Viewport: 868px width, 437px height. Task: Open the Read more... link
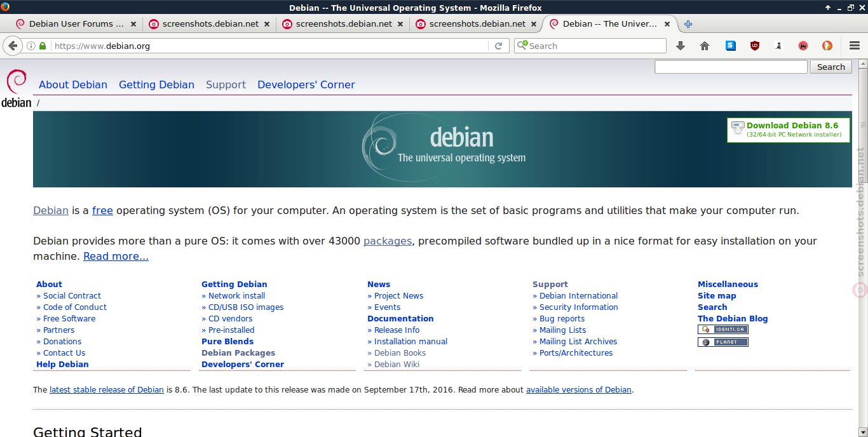pos(116,257)
